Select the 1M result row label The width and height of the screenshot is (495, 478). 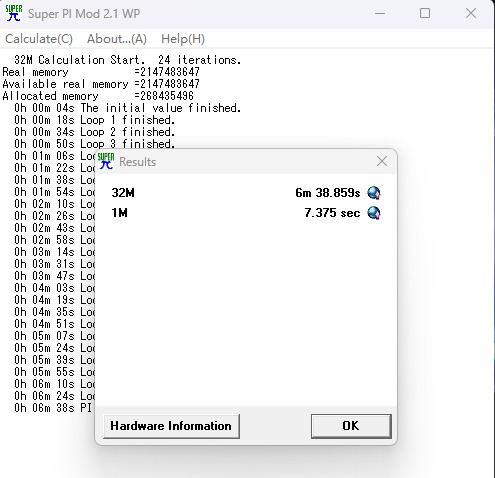tap(119, 213)
